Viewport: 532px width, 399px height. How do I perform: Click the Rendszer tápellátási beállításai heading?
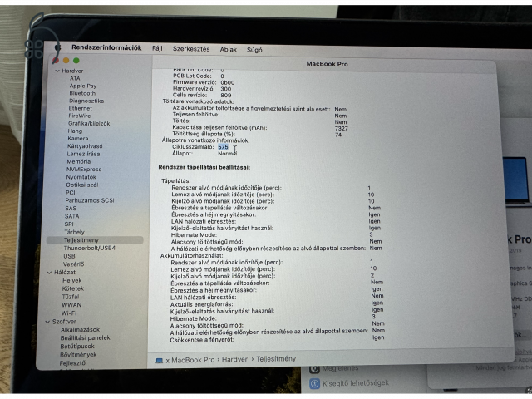(x=204, y=167)
